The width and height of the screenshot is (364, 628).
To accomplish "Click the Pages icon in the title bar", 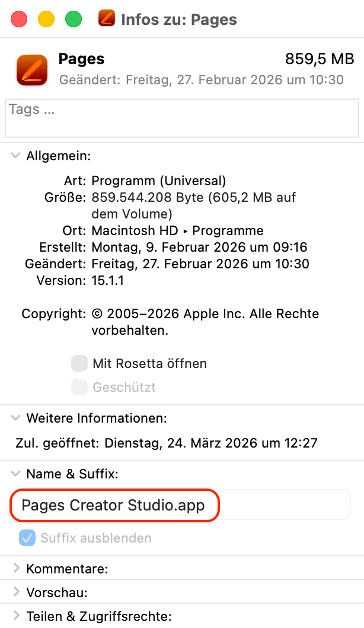I will 107,19.
